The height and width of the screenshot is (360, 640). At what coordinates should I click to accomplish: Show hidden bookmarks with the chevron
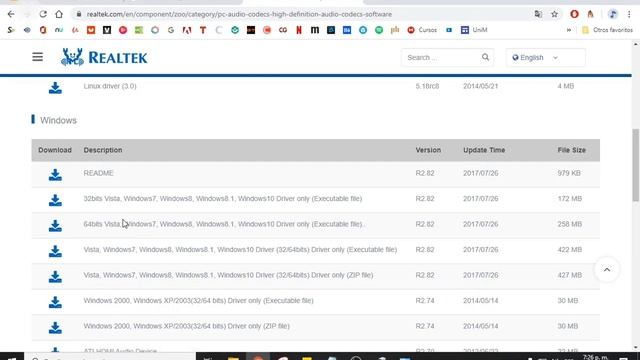(x=569, y=30)
